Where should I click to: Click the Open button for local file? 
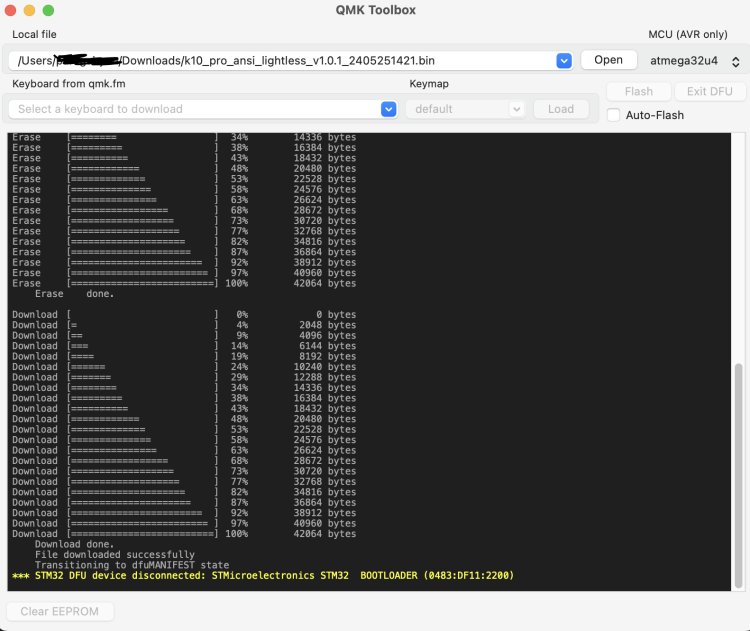[608, 60]
